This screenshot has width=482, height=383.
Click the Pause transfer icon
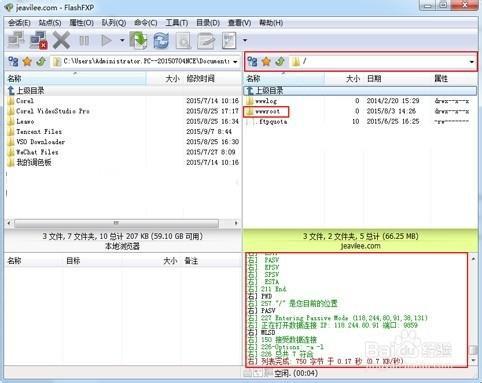tap(84, 41)
